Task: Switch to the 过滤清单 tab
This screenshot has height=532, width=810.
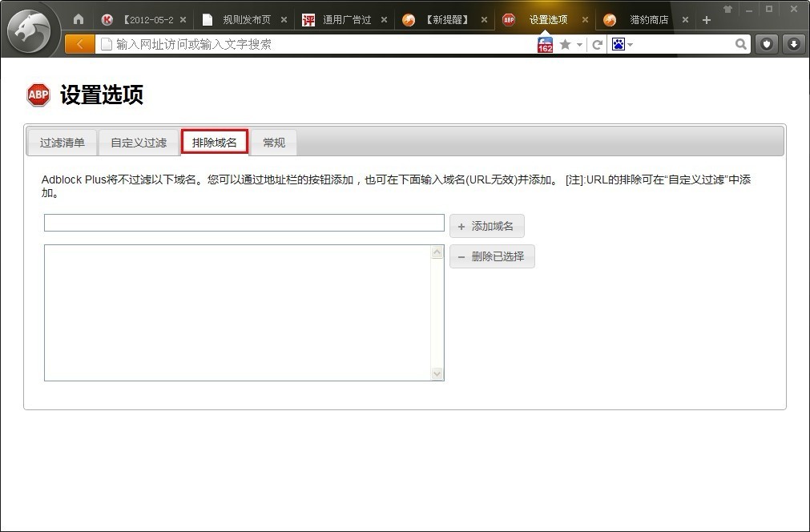Action: pyautogui.click(x=62, y=143)
